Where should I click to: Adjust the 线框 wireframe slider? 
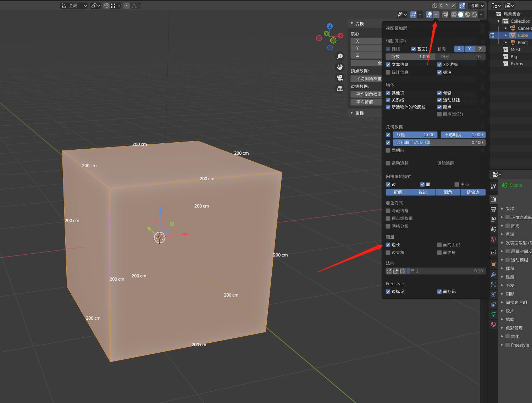[x=415, y=135]
